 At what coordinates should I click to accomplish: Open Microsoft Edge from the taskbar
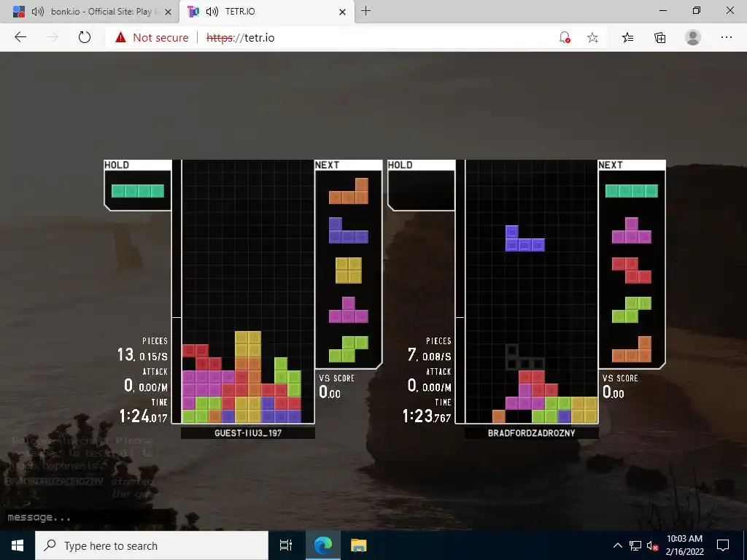click(322, 545)
